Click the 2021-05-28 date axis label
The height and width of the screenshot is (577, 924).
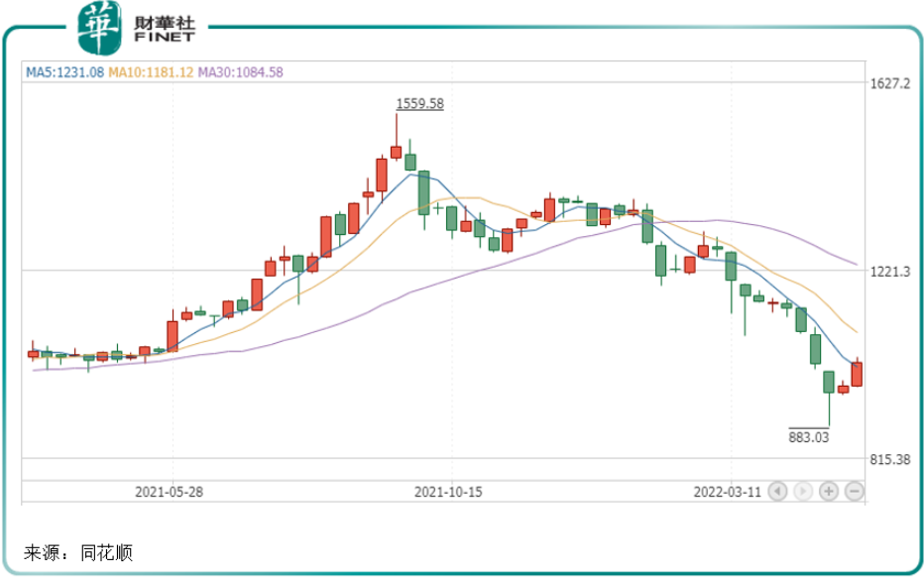coord(169,491)
